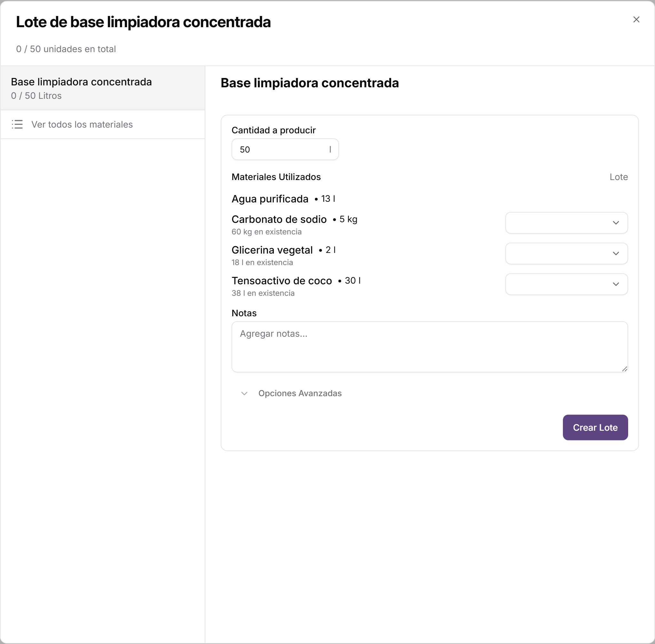Click the Tensoactivo de coco material name
655x644 pixels.
point(282,281)
